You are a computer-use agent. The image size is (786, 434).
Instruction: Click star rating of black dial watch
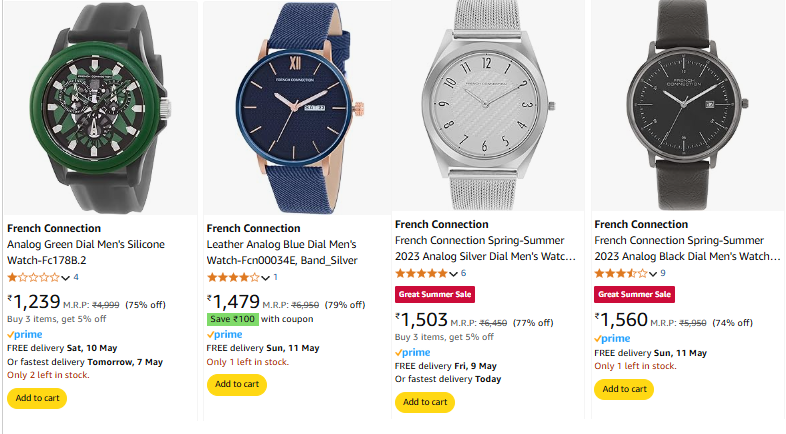pyautogui.click(x=621, y=273)
